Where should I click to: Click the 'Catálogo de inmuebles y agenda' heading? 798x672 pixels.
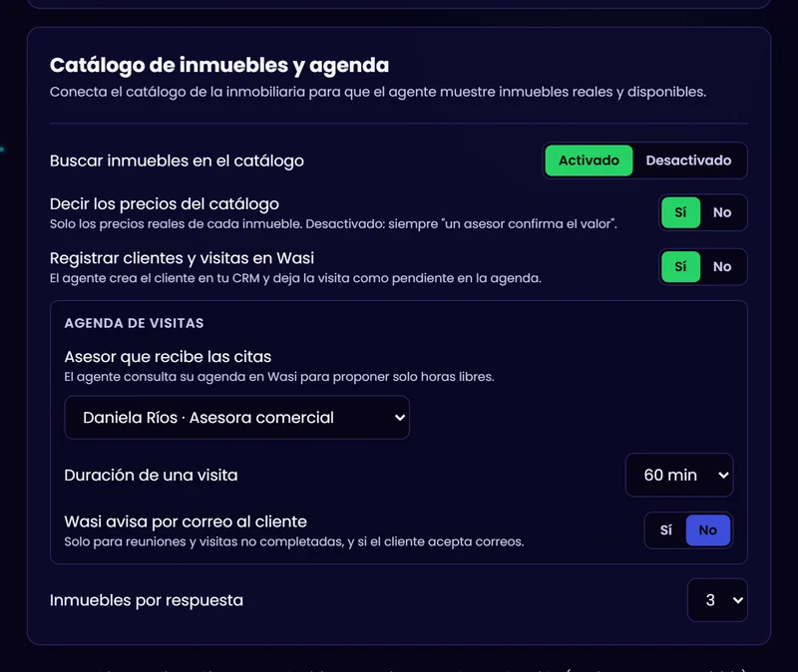click(219, 65)
